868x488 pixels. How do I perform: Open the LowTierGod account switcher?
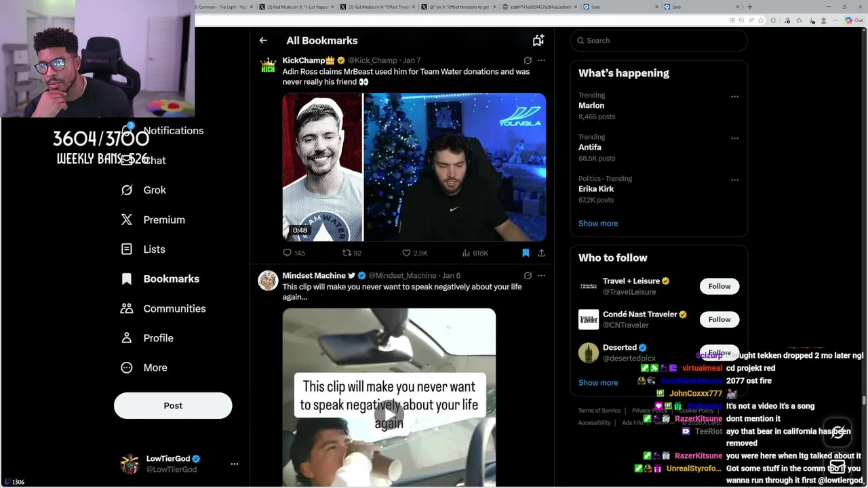(x=180, y=464)
